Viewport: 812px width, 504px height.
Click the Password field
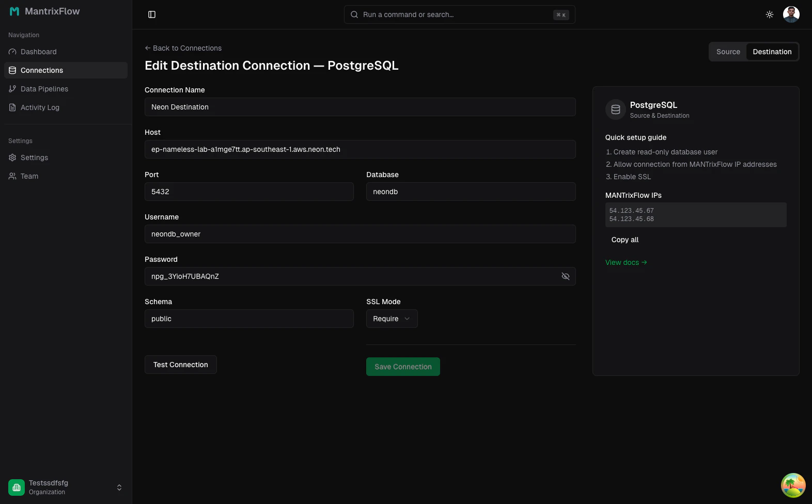[360, 276]
